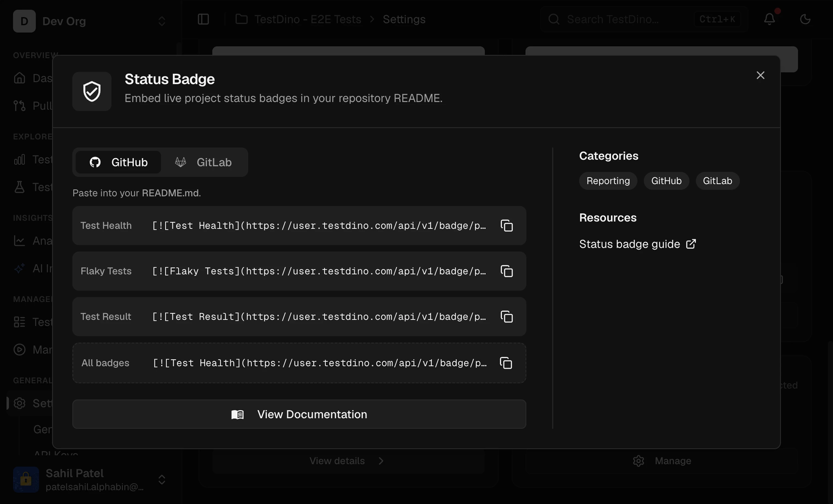Copy the Test Result badge markdown

click(506, 317)
